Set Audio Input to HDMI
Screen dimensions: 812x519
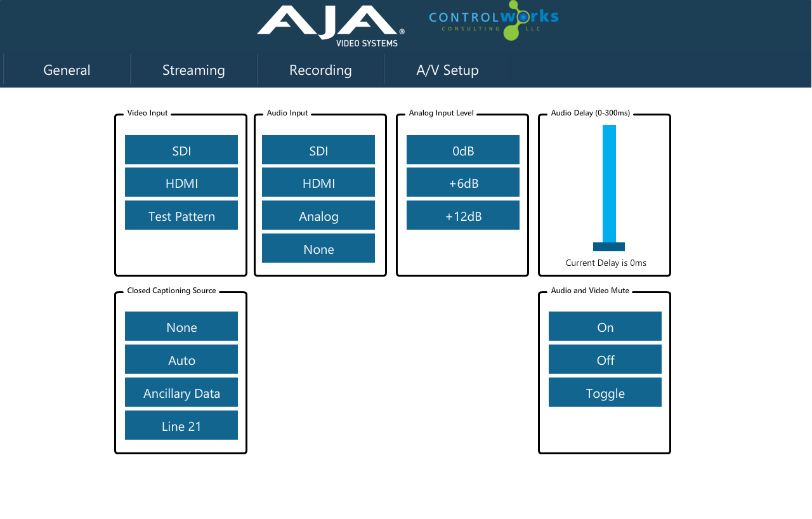coord(318,183)
